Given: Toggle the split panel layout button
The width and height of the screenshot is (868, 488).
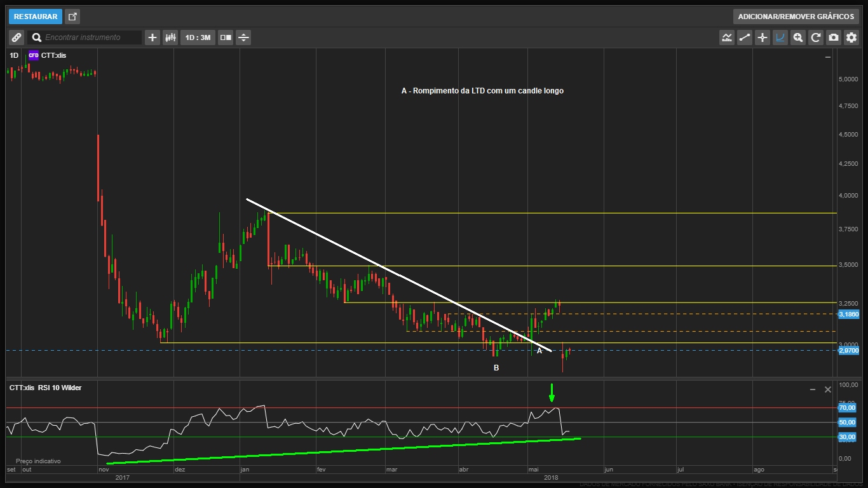Looking at the screenshot, I should coord(226,37).
